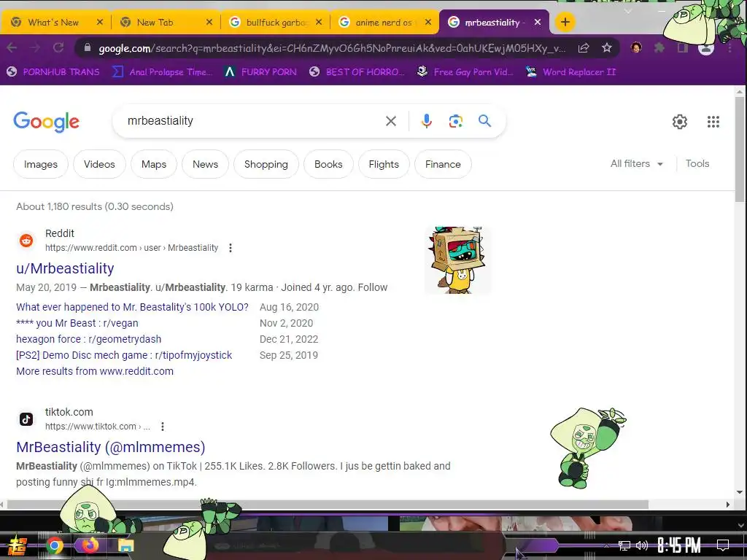
Task: Open the MrBeastiality (@mlmmemes) TikTok result
Action: click(x=111, y=447)
